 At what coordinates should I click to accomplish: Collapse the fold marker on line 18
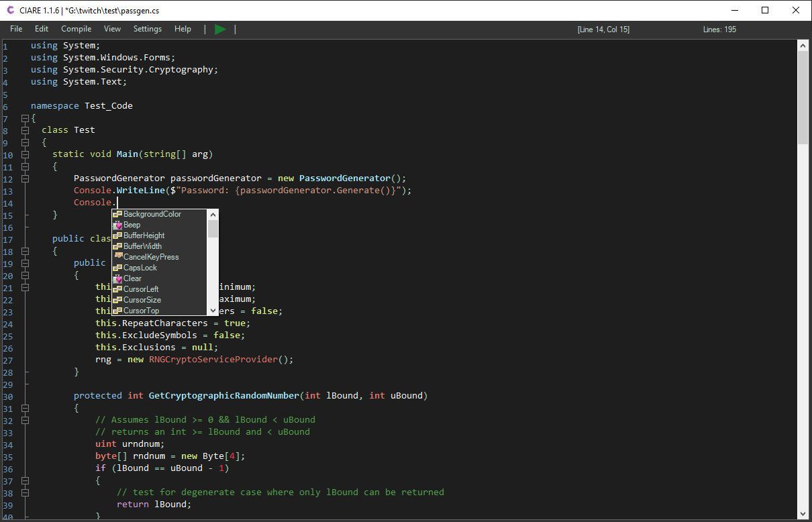tap(25, 251)
